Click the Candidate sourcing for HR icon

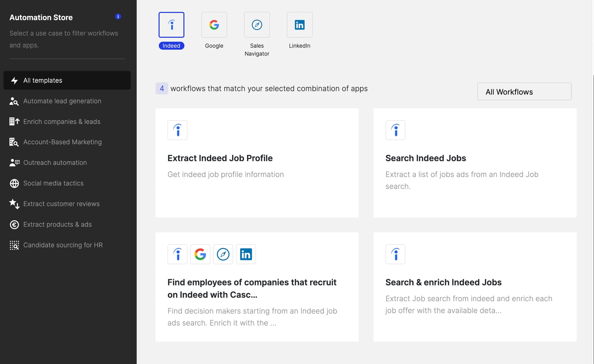[x=14, y=245]
